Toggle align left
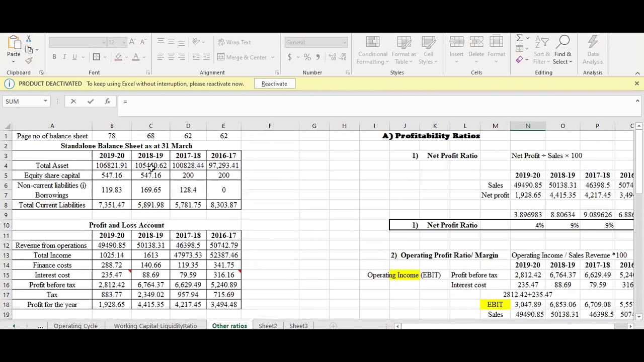Screen dimensions: 644x362 click(x=160, y=57)
